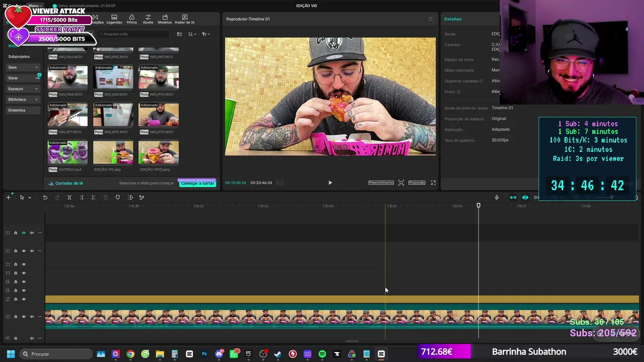Click the timeline horizontal scrollbar
The width and height of the screenshot is (644, 362).
tap(352, 342)
